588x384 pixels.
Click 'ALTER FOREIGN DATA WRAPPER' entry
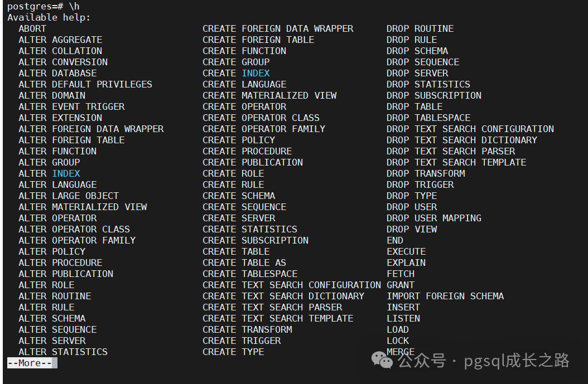(91, 129)
